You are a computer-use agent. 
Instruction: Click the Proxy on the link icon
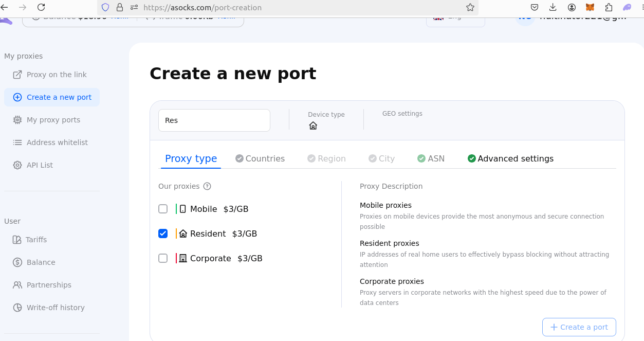click(17, 75)
